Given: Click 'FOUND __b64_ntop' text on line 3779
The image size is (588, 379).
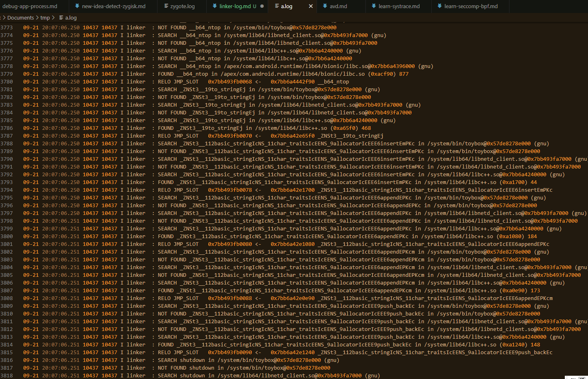Looking at the screenshot, I should coord(183,74).
